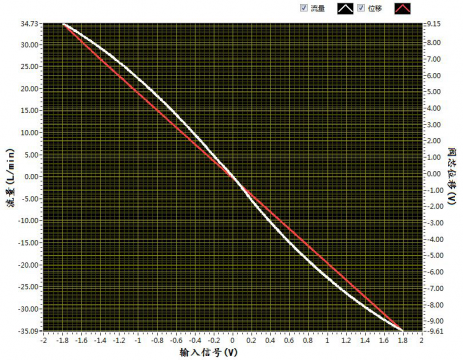463x360 pixels.
Task: Select the -2 x-axis minimum value
Action: (44, 340)
